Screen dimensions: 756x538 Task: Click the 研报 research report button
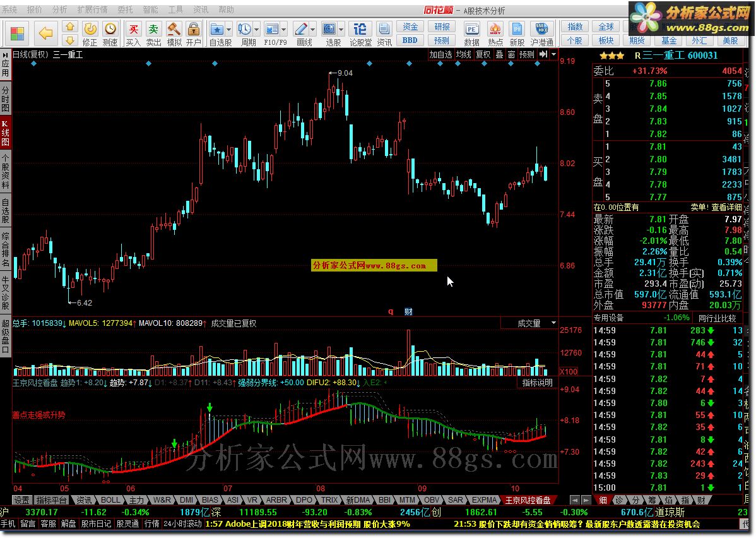[x=442, y=27]
